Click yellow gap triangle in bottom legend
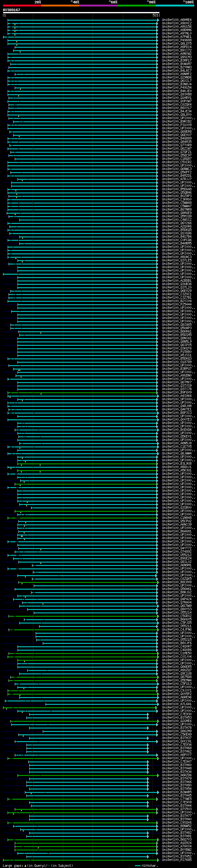The height and width of the screenshot is (868, 197). (x=25, y=865)
